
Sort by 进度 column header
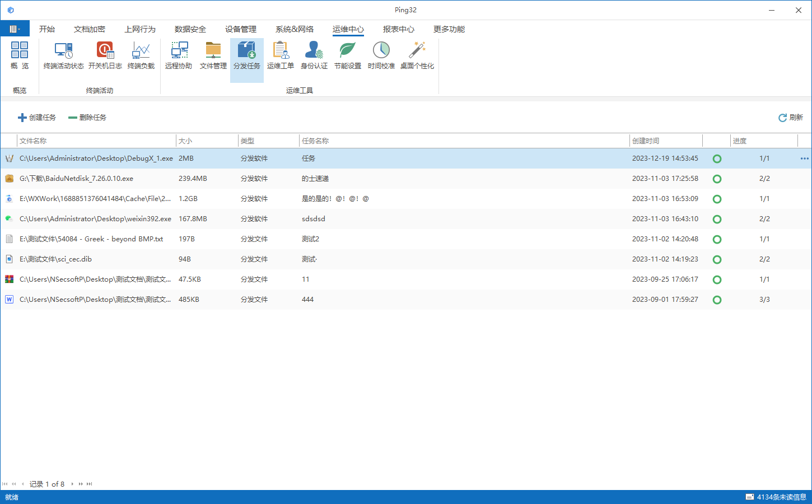coord(764,141)
